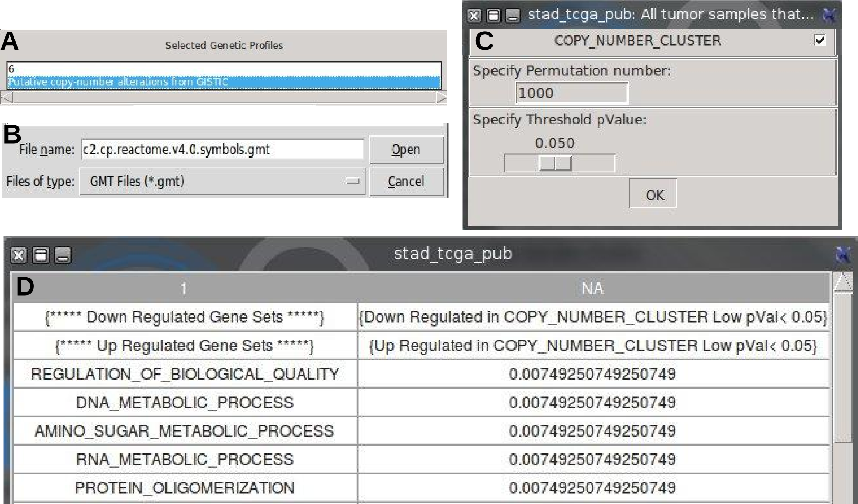Click blue pin icon in results titlebar
The width and height of the screenshot is (858, 504).
(843, 255)
